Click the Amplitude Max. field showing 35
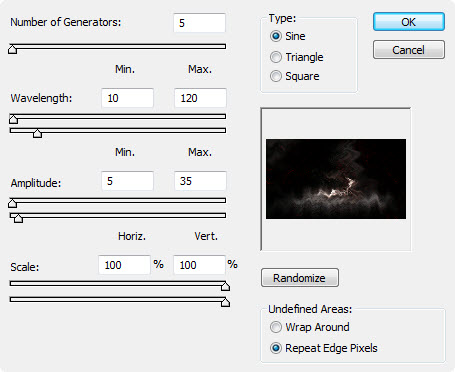 tap(200, 181)
